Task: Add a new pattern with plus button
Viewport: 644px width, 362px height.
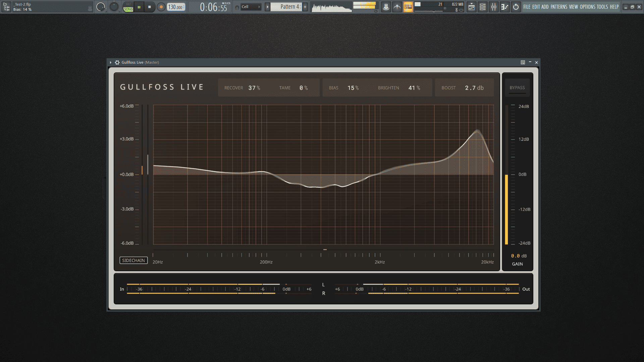Action: coord(305,7)
